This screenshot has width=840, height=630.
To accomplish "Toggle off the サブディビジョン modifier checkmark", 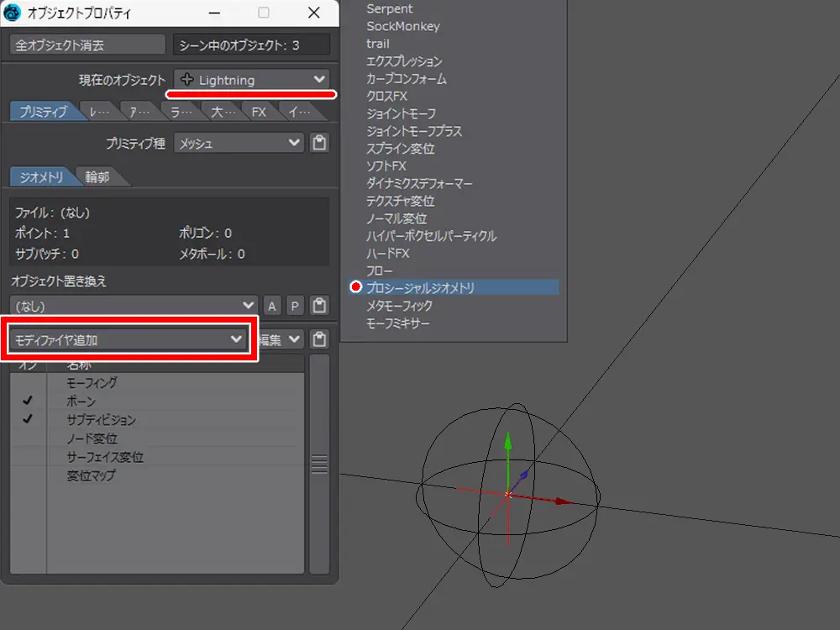I will point(28,420).
